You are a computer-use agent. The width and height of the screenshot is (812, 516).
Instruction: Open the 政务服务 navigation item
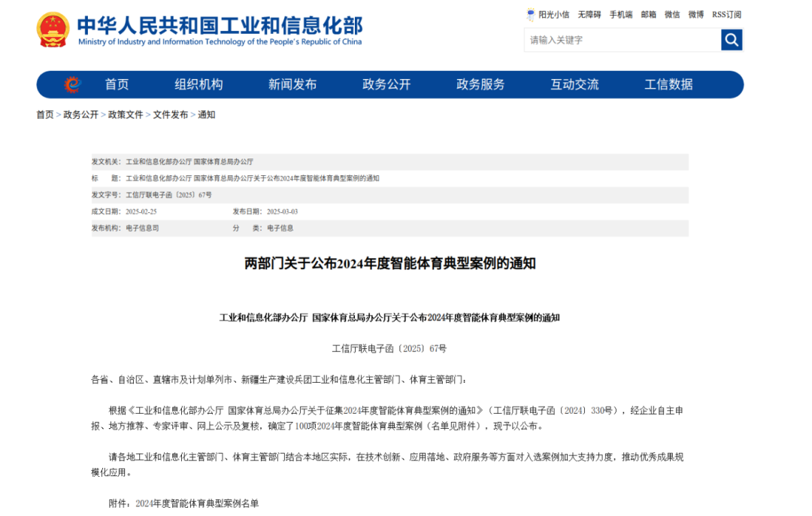pos(480,84)
